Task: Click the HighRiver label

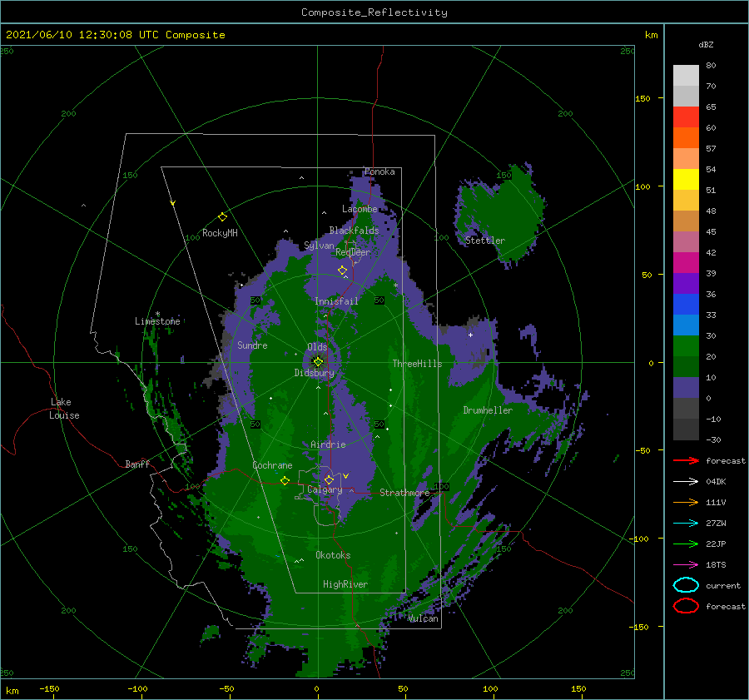Action: [345, 584]
